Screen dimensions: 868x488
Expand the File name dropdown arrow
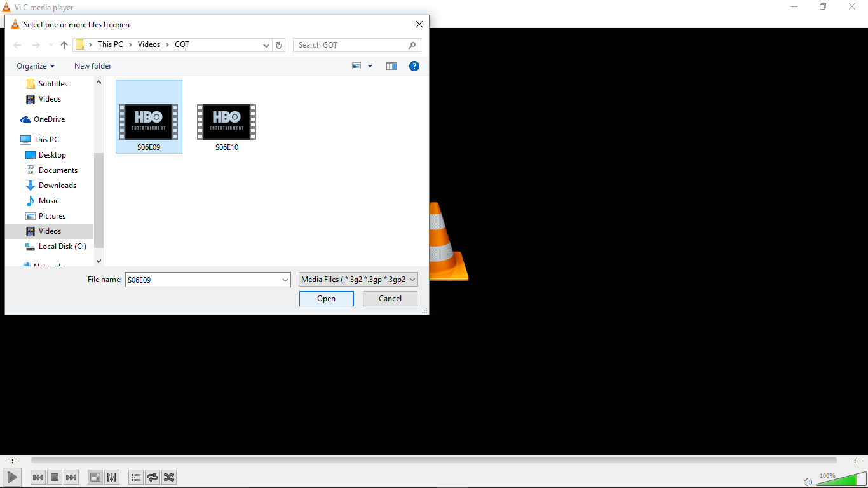point(285,280)
